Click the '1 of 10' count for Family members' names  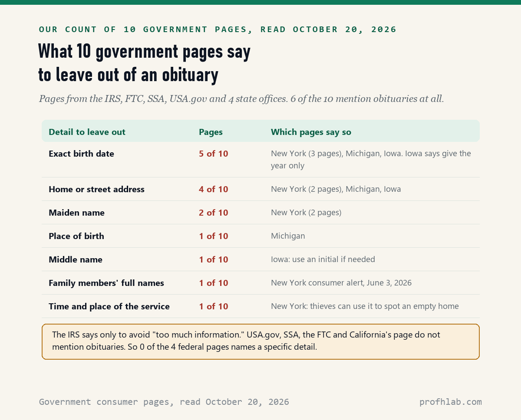click(x=213, y=283)
